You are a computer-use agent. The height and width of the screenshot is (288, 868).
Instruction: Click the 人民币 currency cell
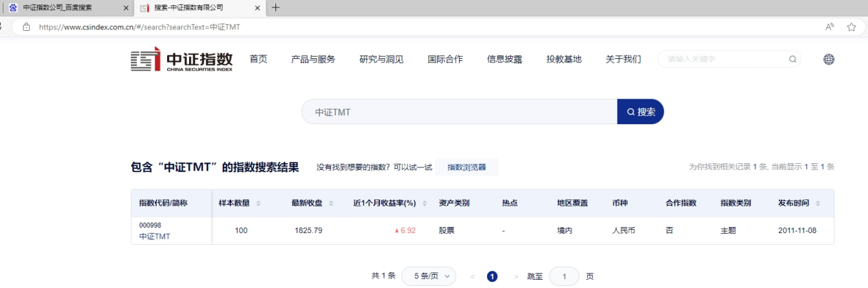point(623,230)
